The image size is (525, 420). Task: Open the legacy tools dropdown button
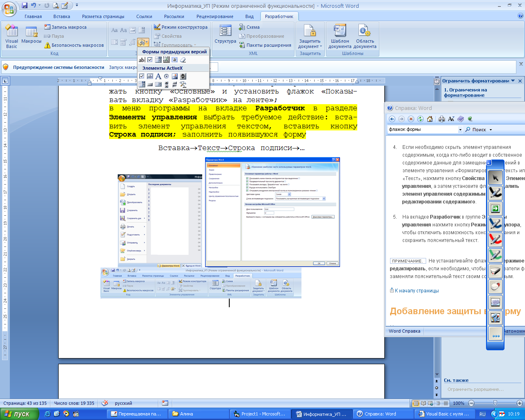143,42
